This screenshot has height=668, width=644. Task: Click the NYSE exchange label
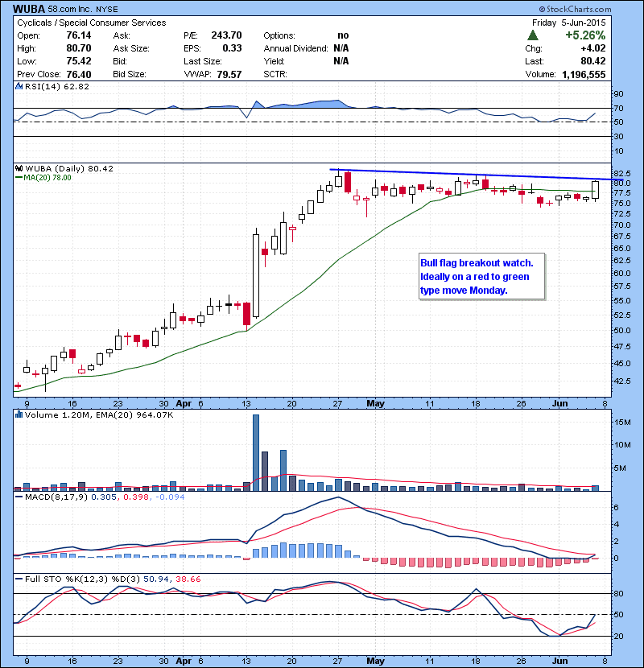pyautogui.click(x=107, y=10)
